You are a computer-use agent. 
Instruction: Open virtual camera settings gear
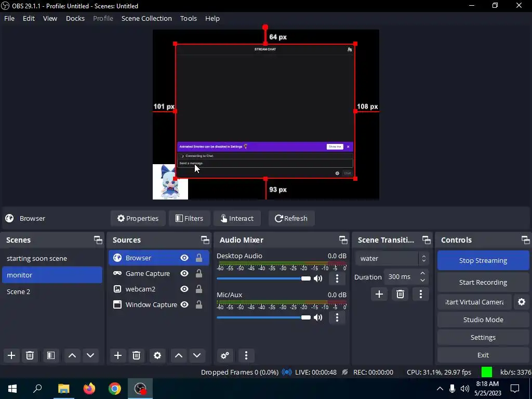click(x=522, y=302)
